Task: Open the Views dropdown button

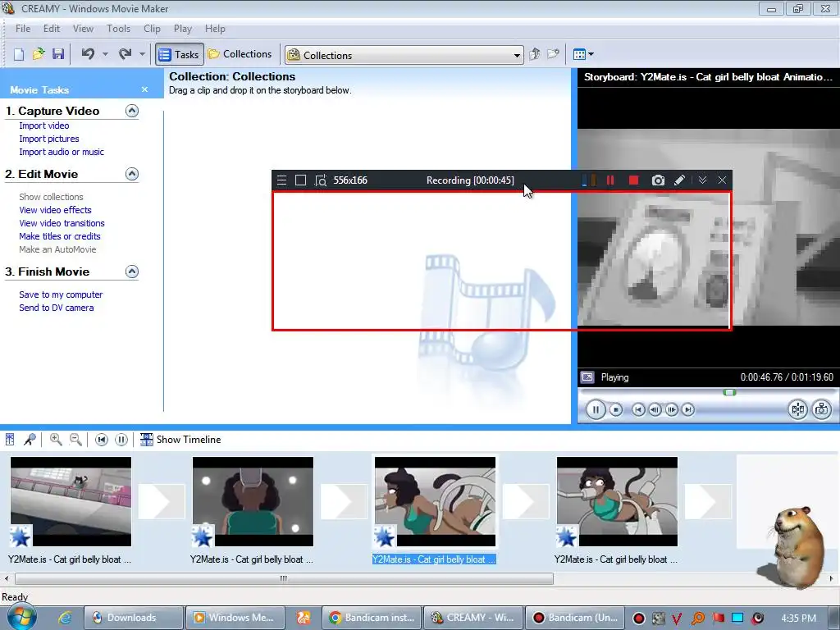Action: tap(583, 54)
